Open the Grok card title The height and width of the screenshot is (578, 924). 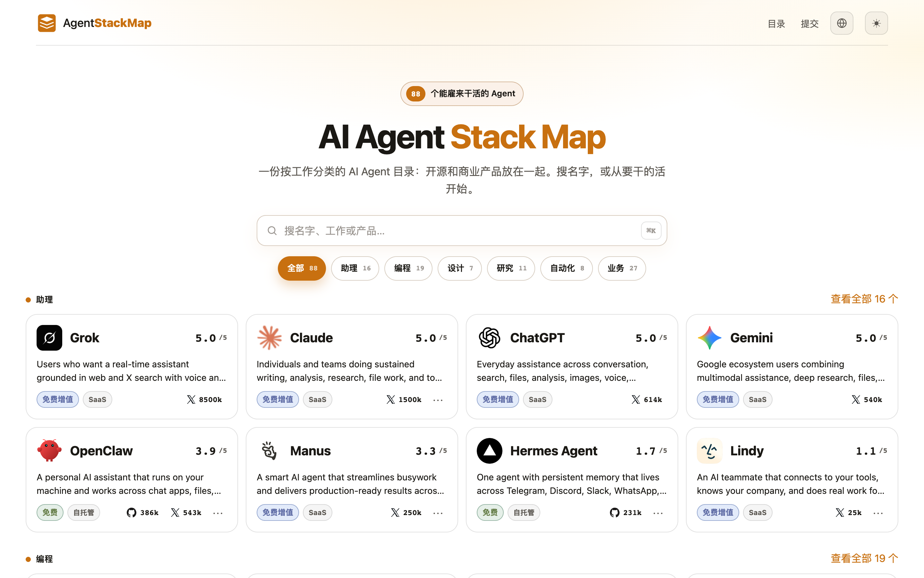84,338
